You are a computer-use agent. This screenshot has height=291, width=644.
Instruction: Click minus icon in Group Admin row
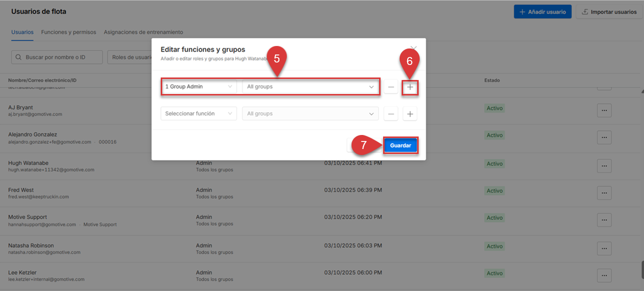[391, 87]
